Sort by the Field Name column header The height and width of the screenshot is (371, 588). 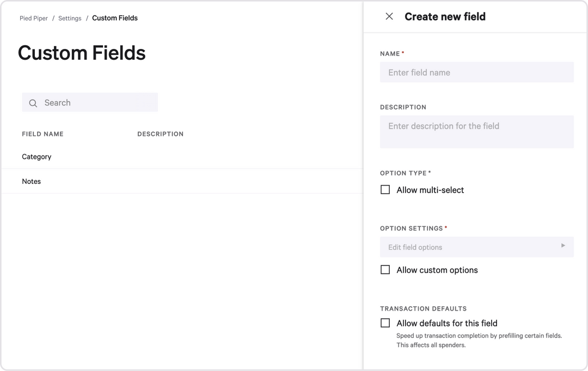[42, 134]
